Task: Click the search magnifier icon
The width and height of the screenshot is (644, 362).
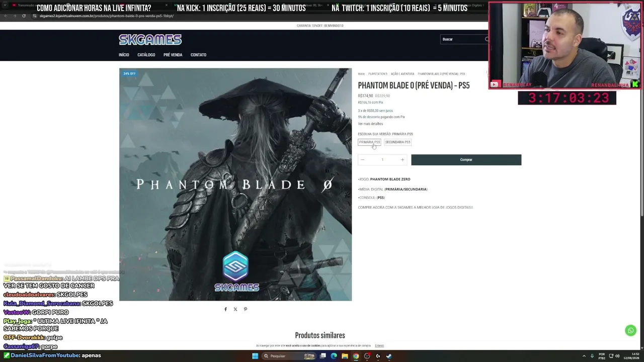Action: click(x=487, y=39)
